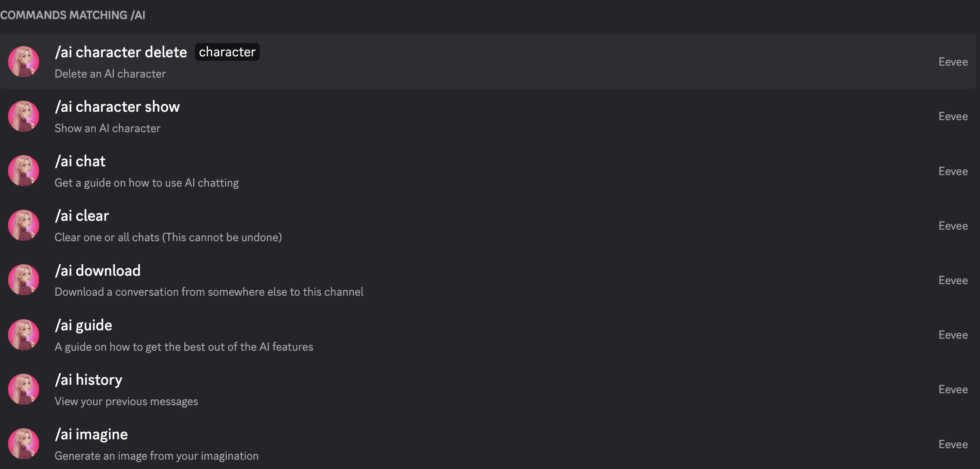980x469 pixels.
Task: Click Eevee avatar beside /ai clear
Action: click(23, 225)
